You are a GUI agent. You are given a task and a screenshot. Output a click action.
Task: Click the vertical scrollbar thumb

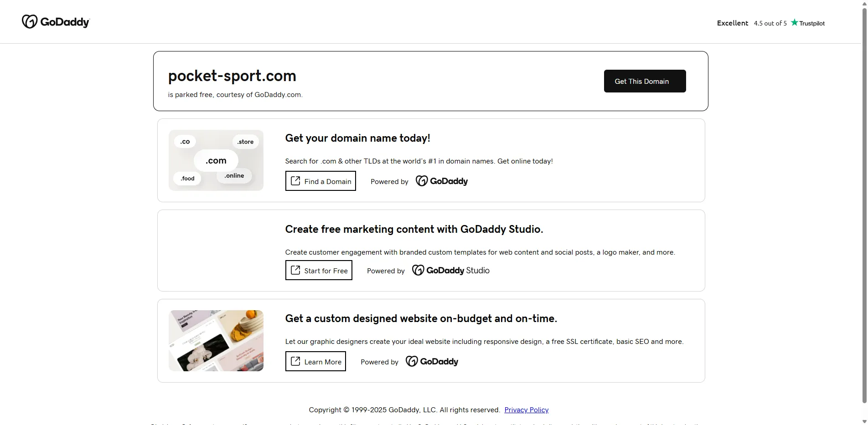point(864,205)
